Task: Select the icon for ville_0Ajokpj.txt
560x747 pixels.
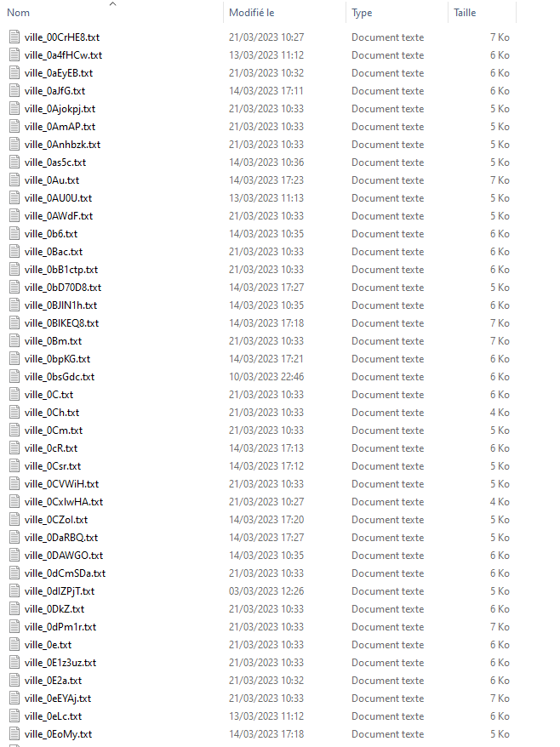Action: [x=14, y=109]
